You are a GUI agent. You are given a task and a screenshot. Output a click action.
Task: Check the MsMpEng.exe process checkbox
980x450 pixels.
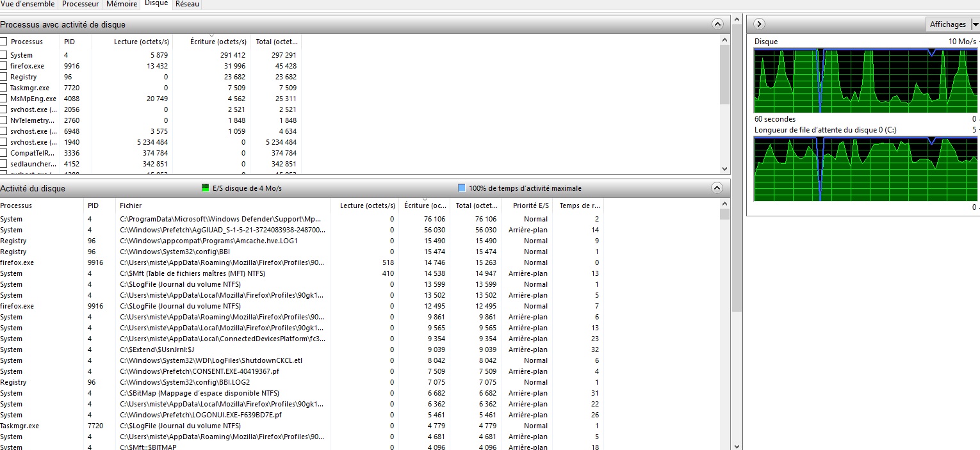pos(4,99)
